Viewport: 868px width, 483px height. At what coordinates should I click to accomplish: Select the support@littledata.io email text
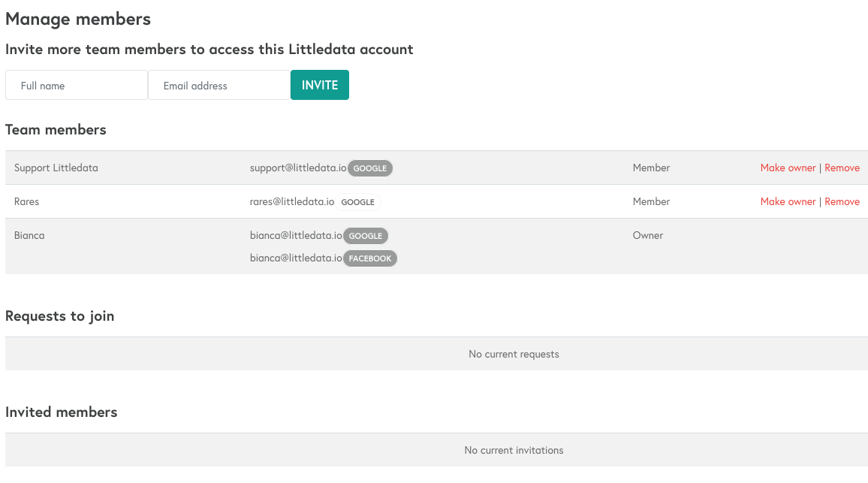tap(298, 168)
